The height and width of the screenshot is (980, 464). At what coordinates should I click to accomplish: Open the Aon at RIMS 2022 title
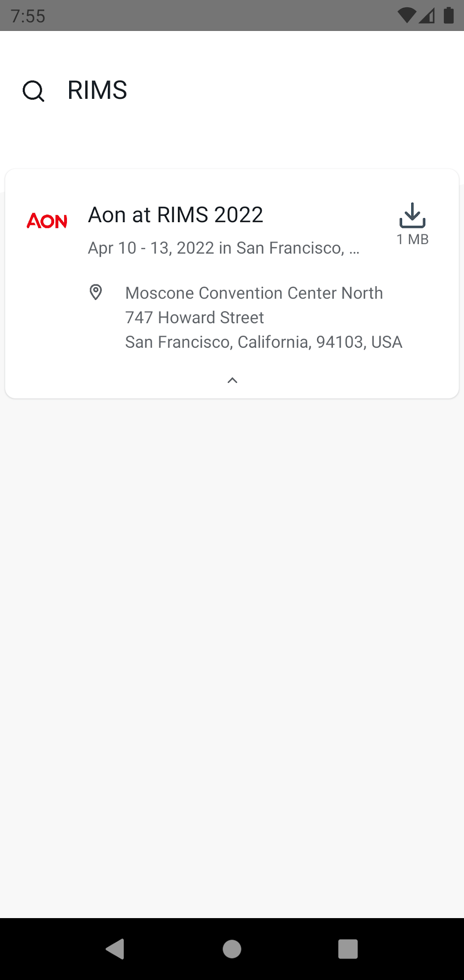pos(176,215)
